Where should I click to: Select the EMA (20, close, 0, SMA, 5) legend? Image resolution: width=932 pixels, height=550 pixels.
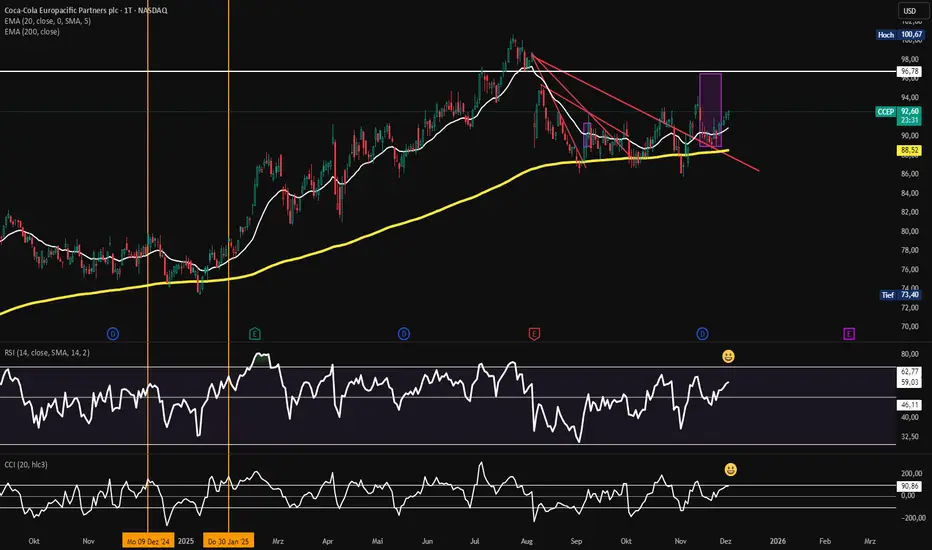point(48,21)
